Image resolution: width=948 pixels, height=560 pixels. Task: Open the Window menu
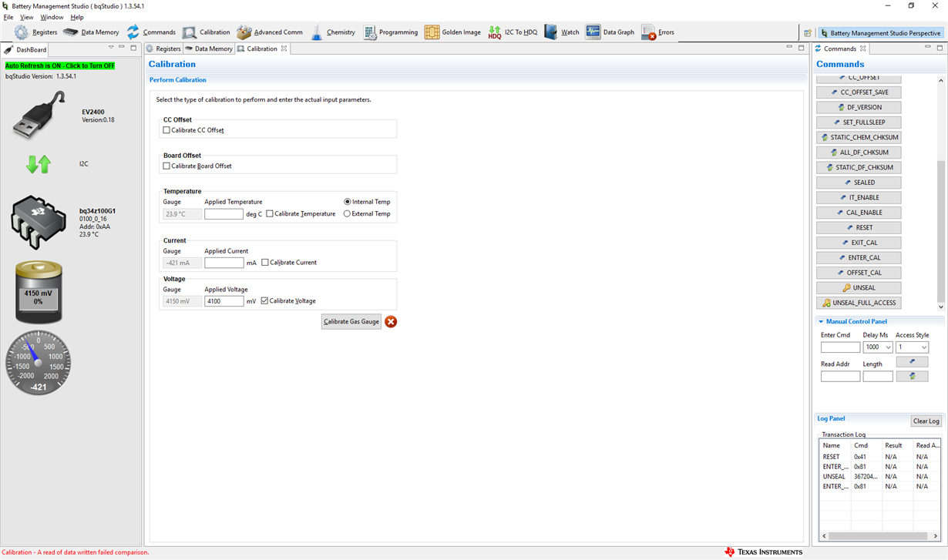click(52, 17)
